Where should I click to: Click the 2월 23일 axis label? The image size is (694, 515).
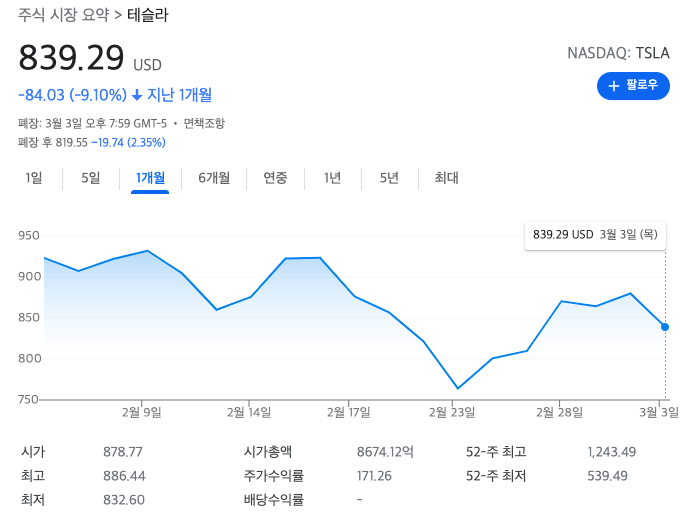[x=452, y=412]
